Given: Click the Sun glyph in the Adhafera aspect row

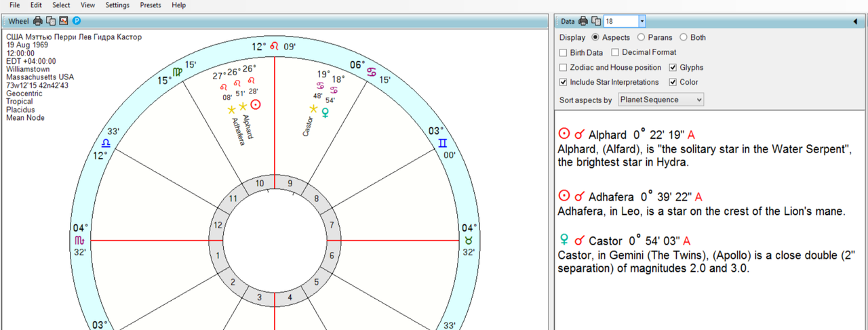Looking at the screenshot, I should 564,197.
